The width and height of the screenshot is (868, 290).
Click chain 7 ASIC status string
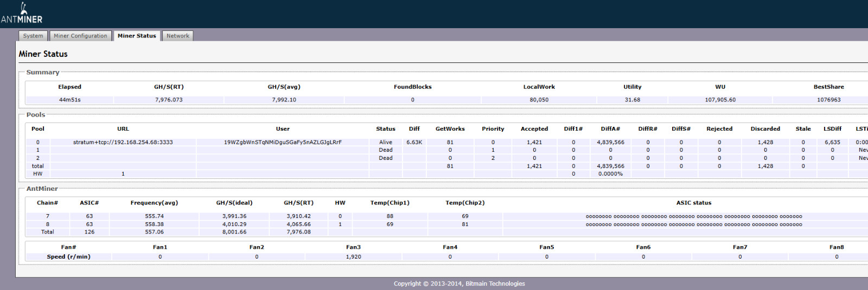click(694, 216)
